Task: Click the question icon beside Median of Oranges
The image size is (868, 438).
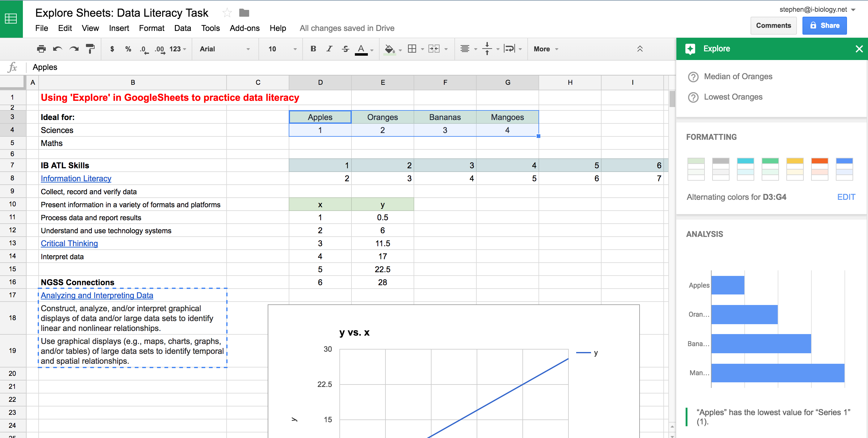Action: pos(693,77)
